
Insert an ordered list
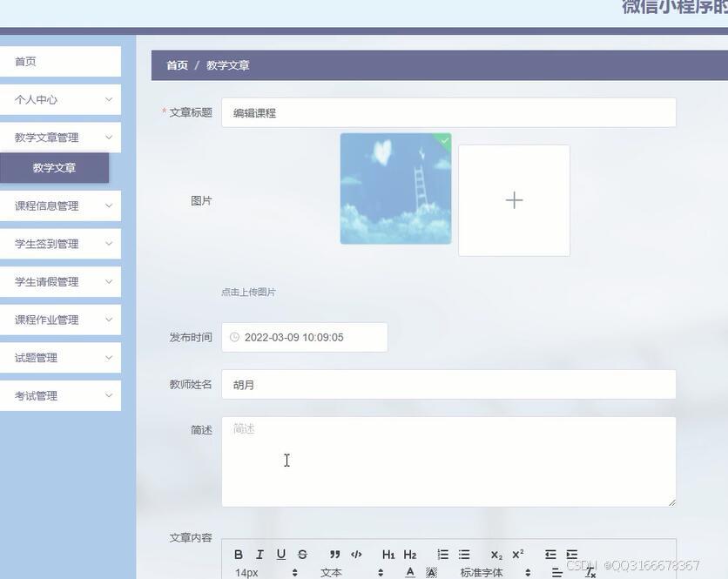[442, 554]
